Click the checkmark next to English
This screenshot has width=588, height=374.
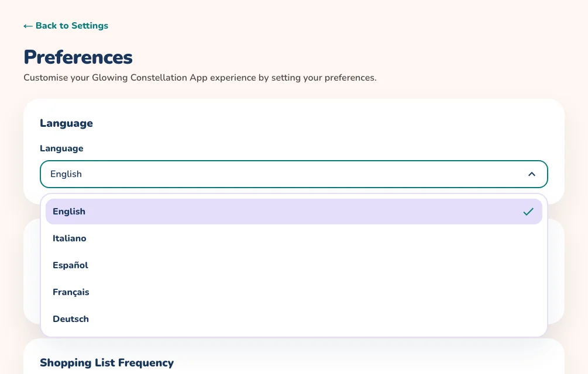[x=528, y=212]
